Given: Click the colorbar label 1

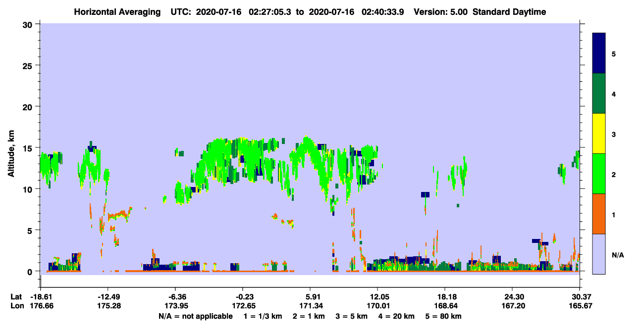Looking at the screenshot, I should pos(614,214).
